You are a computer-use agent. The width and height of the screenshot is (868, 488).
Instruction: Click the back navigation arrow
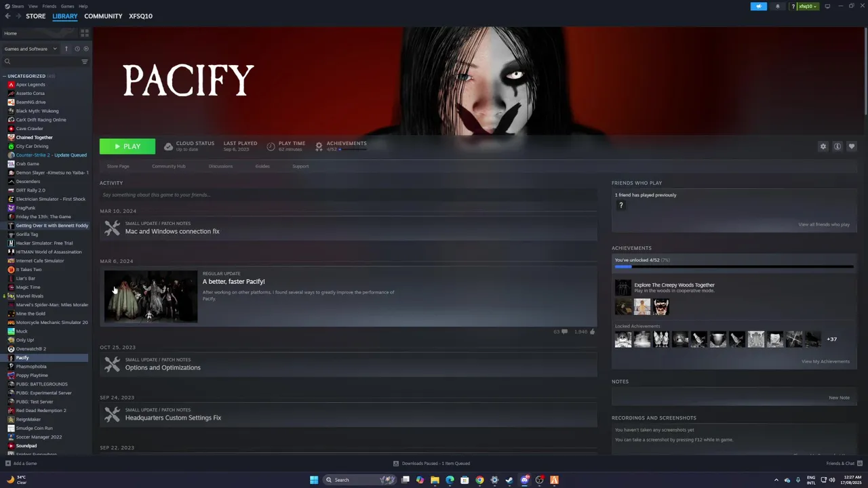tap(7, 16)
